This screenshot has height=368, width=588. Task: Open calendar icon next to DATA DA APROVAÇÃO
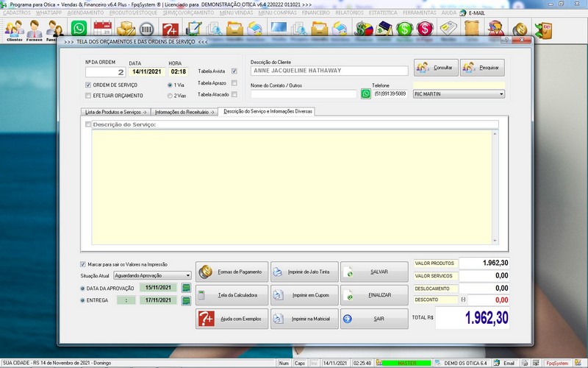(186, 288)
